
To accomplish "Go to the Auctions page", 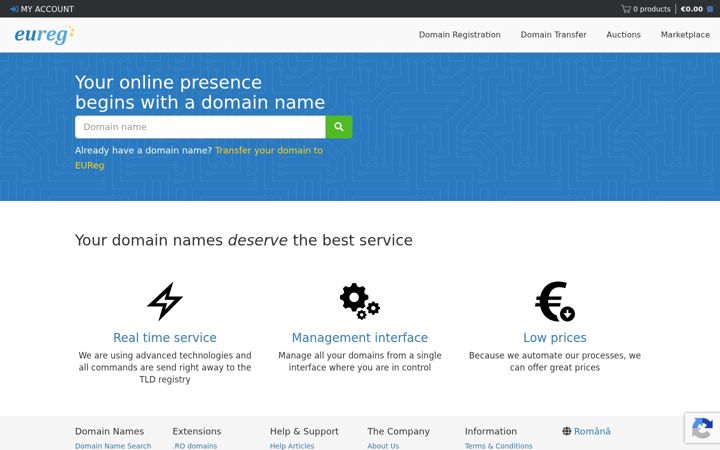I will tap(623, 34).
